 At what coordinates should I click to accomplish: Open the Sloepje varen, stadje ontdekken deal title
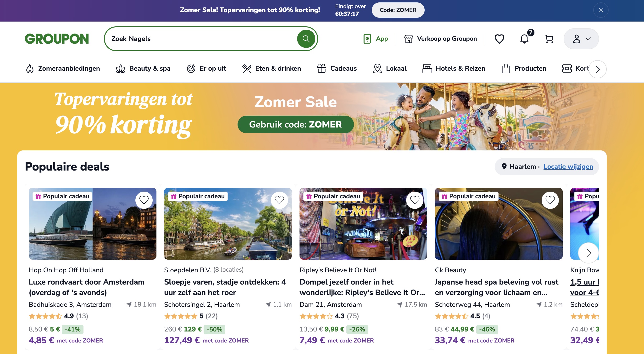click(225, 287)
